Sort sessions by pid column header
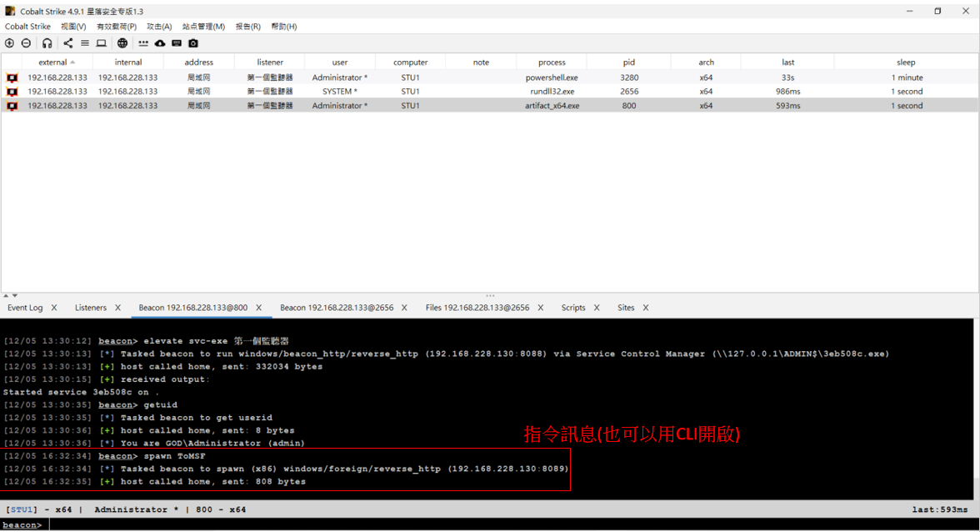This screenshot has height=532, width=980. pyautogui.click(x=628, y=62)
